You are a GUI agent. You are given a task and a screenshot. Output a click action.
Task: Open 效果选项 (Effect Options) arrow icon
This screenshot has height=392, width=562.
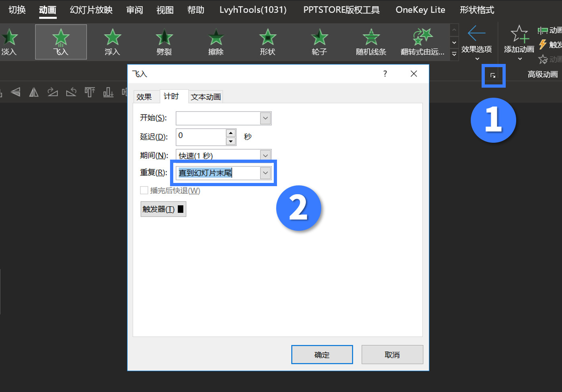(x=476, y=34)
